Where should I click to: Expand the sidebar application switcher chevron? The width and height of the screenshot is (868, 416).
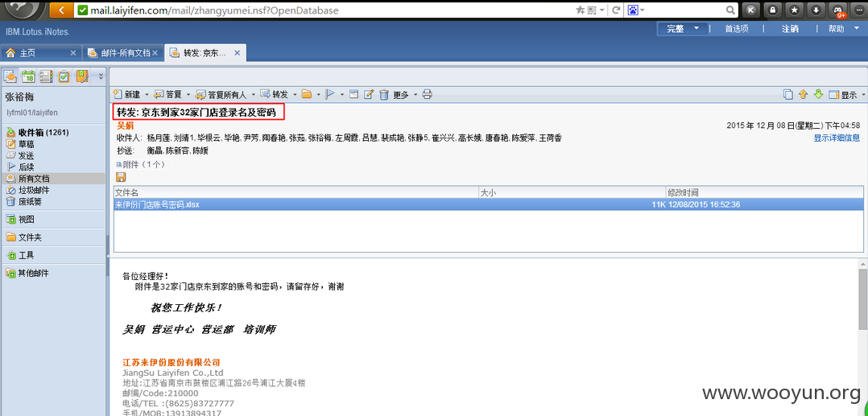tap(101, 76)
